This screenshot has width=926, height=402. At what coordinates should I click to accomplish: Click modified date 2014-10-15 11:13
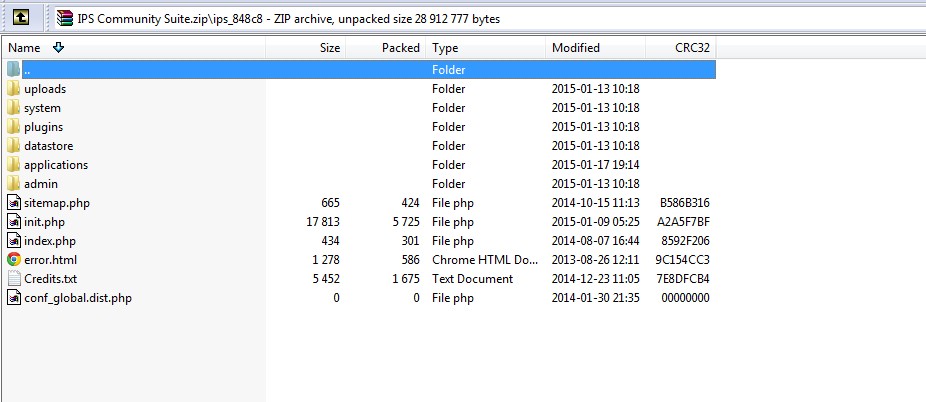pyautogui.click(x=595, y=203)
